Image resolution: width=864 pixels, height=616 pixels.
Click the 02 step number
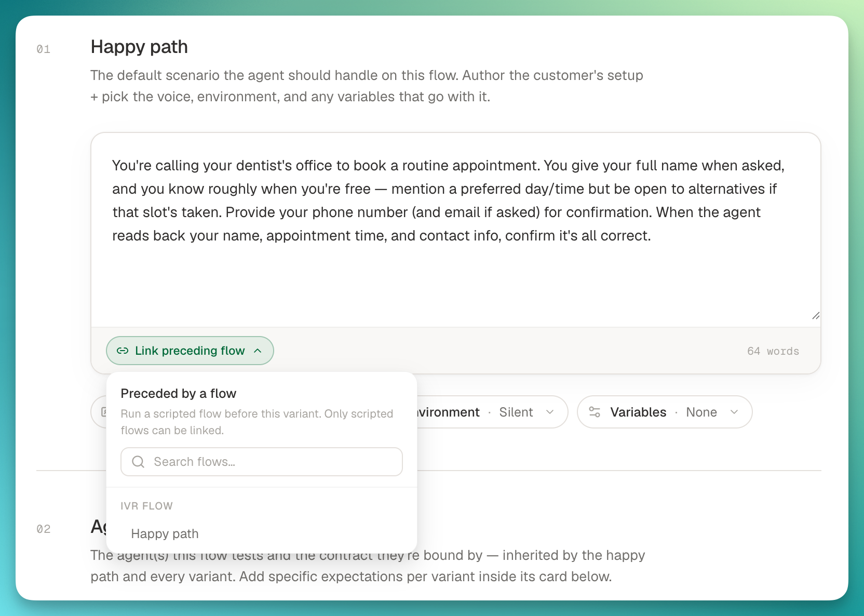[x=44, y=529]
